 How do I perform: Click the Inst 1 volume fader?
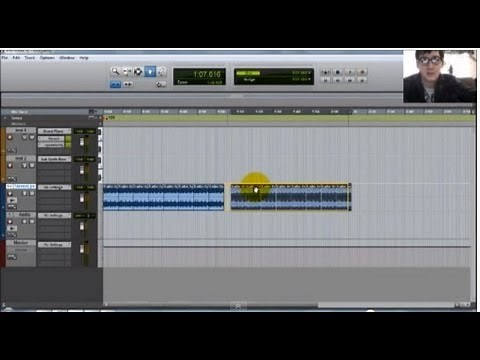point(82,142)
